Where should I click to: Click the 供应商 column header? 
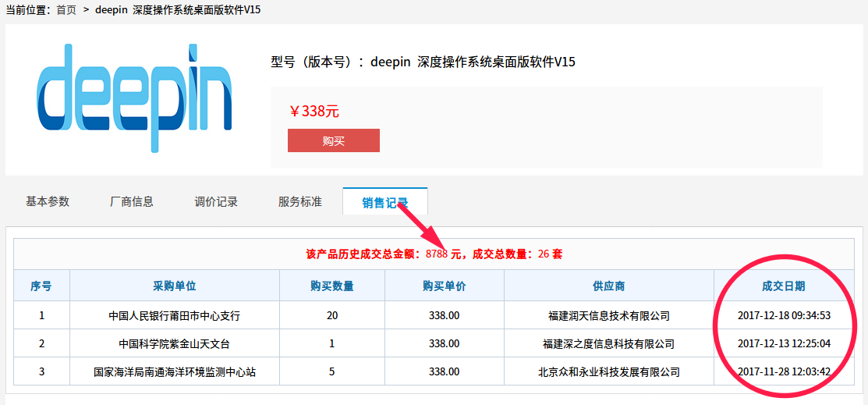tap(609, 286)
